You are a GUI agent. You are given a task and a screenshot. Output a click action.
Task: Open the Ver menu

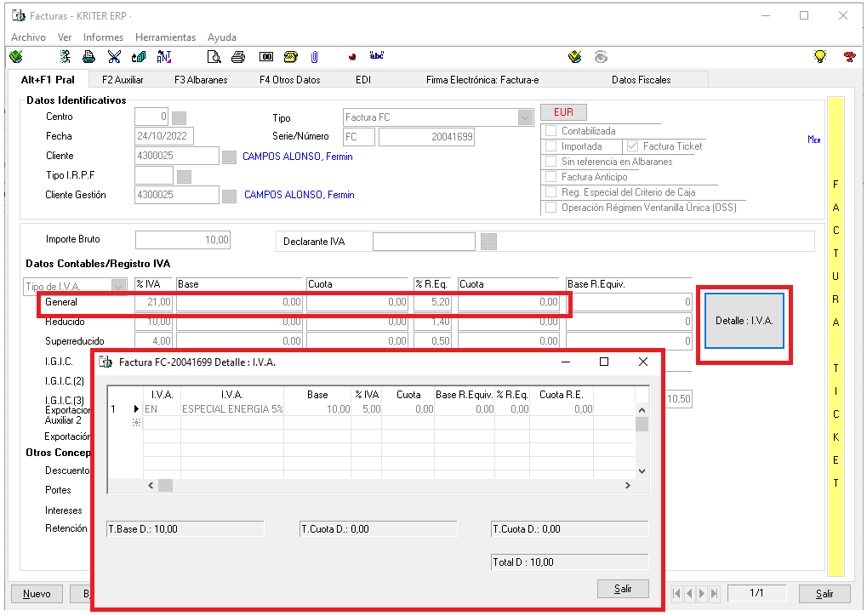coord(65,37)
